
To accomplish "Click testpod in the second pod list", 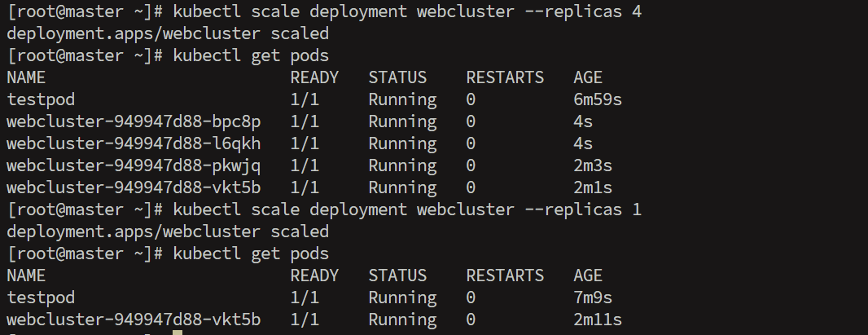I will [x=41, y=298].
